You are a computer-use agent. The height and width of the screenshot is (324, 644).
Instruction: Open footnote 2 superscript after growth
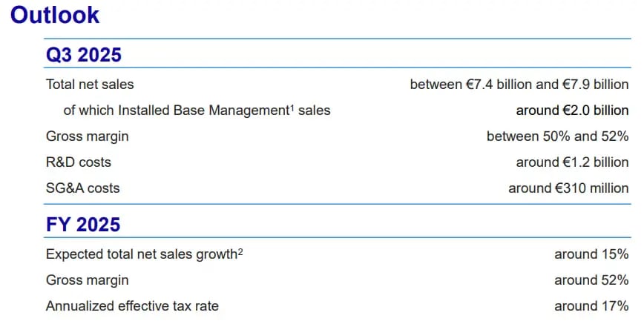(x=240, y=251)
